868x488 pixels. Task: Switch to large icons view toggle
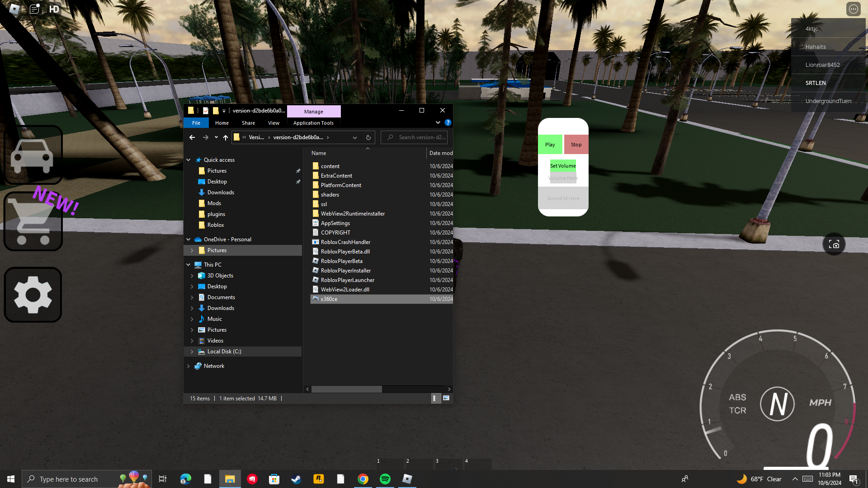click(446, 398)
